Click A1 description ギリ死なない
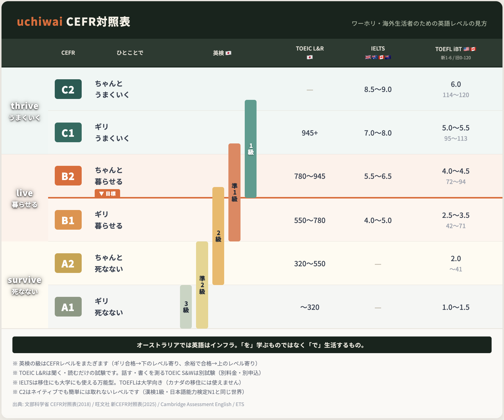The height and width of the screenshot is (420, 504). pos(109,307)
